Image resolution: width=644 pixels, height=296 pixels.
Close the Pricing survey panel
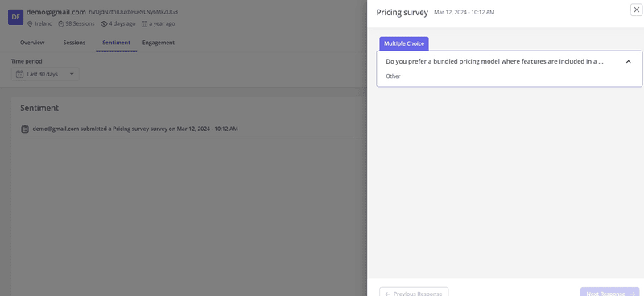click(636, 10)
